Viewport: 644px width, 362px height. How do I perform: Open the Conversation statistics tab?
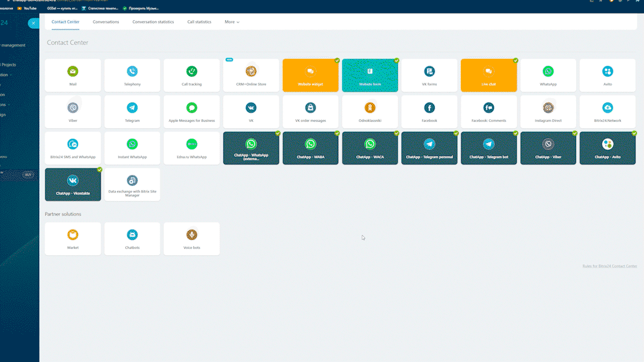[x=153, y=22]
